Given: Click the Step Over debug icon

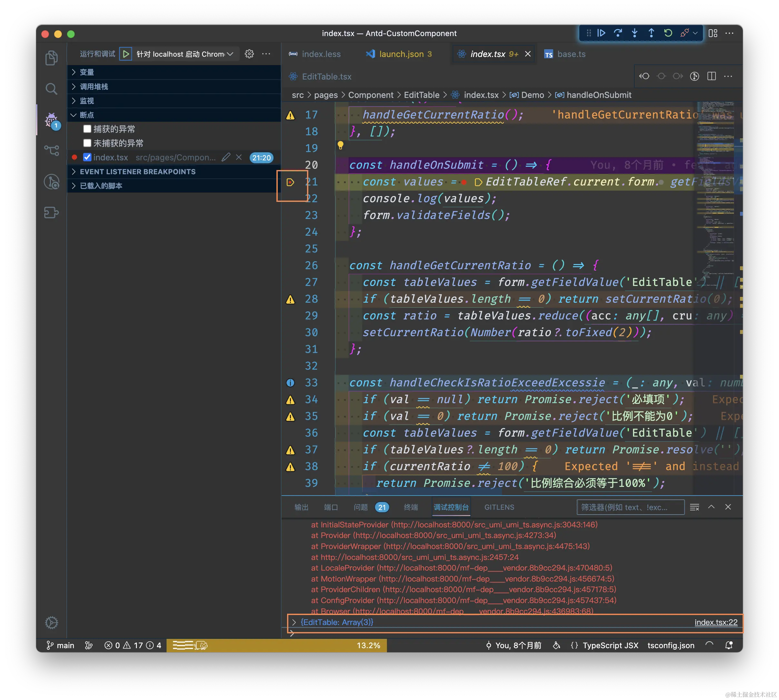Looking at the screenshot, I should tap(618, 33).
